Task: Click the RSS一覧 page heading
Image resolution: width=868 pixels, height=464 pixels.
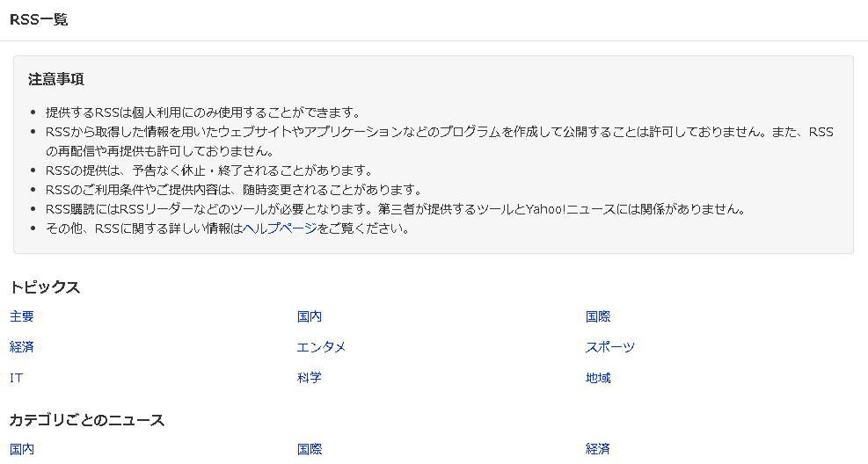Action: pyautogui.click(x=39, y=20)
